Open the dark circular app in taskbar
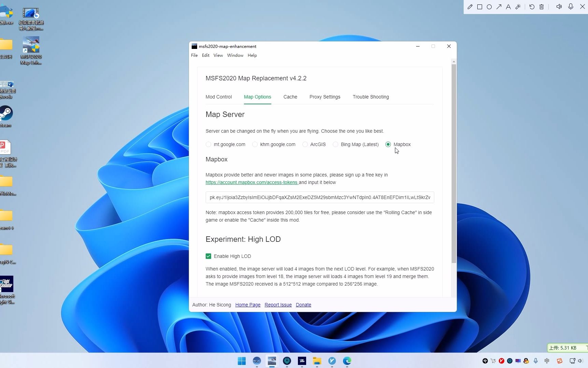This screenshot has height=368, width=588. pyautogui.click(x=287, y=361)
